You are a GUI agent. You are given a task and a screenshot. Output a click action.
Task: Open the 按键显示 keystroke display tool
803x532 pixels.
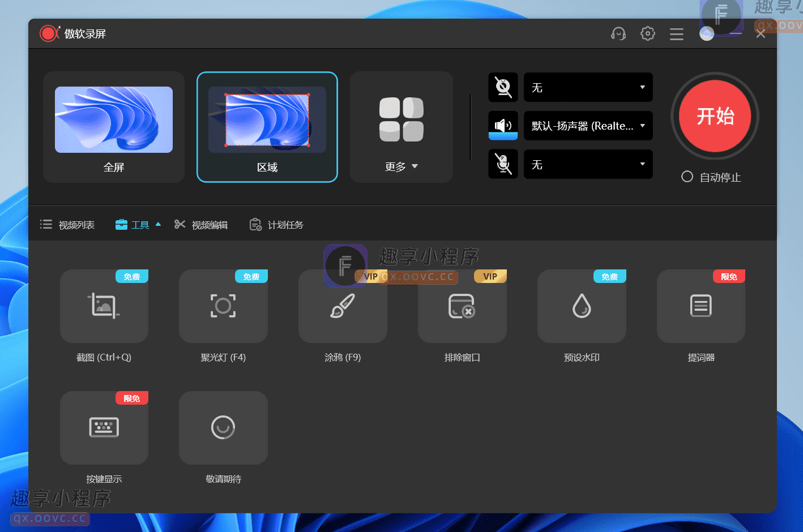coord(104,428)
